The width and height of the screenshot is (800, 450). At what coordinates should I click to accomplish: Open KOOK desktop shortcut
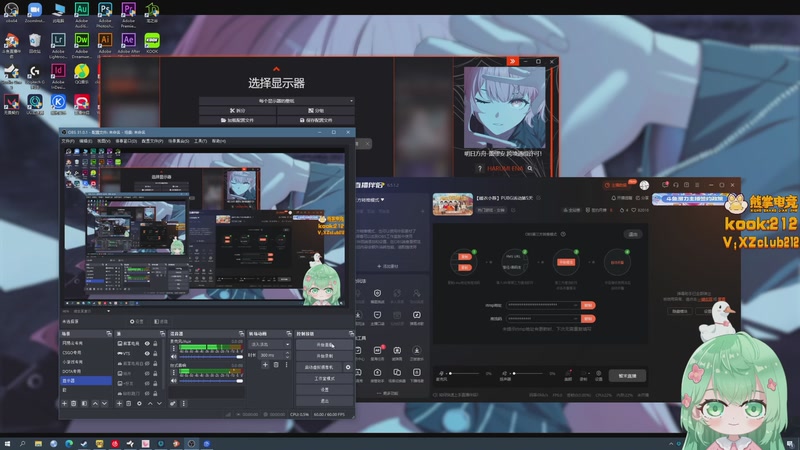[152, 43]
